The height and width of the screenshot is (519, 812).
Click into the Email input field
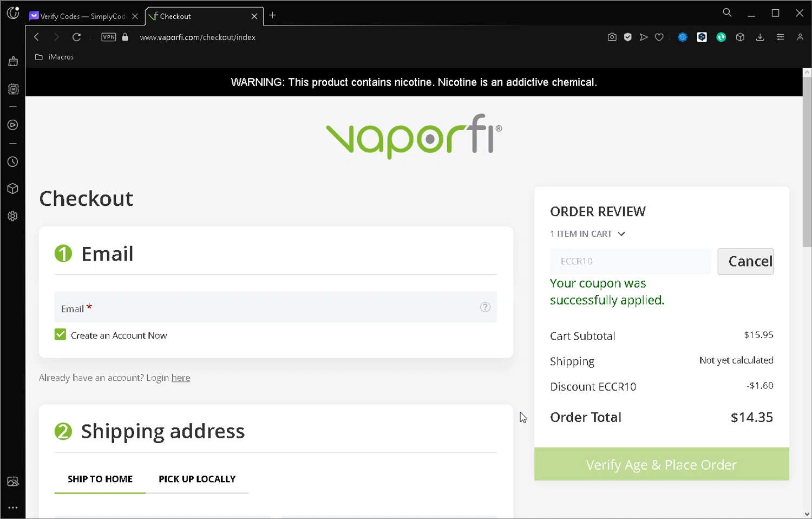tap(276, 307)
